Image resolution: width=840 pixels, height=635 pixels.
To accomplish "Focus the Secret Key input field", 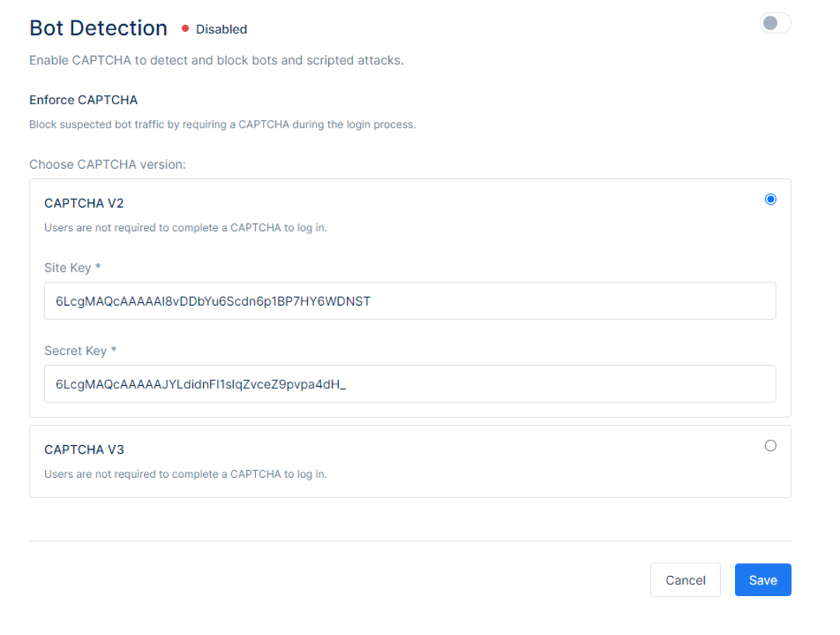I will pyautogui.click(x=410, y=384).
